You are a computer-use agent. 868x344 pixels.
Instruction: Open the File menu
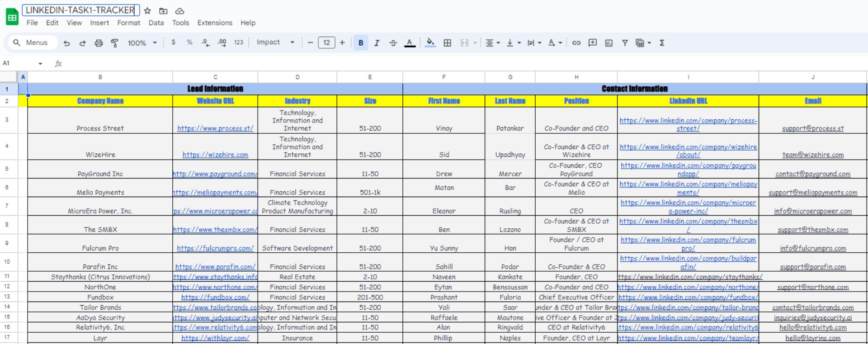32,23
